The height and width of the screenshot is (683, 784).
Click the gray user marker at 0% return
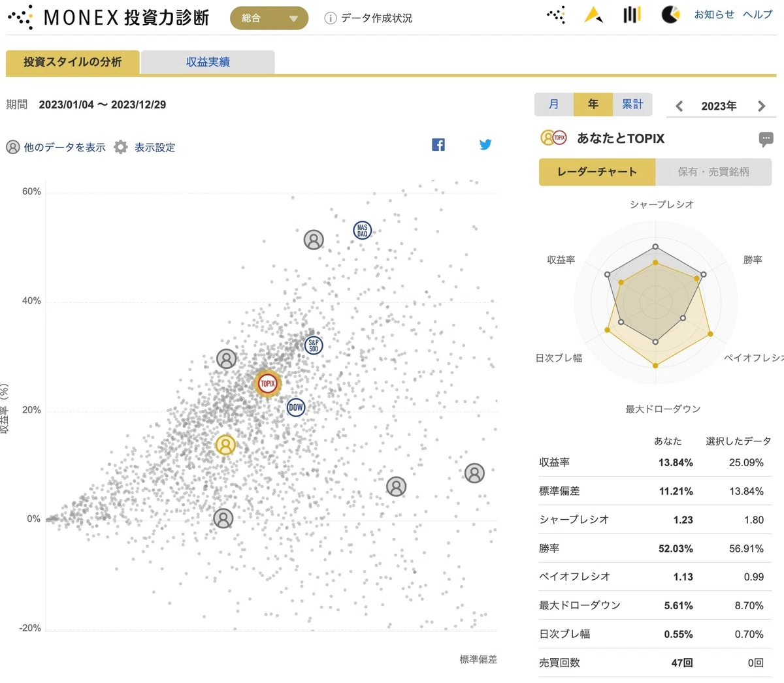pos(223,518)
